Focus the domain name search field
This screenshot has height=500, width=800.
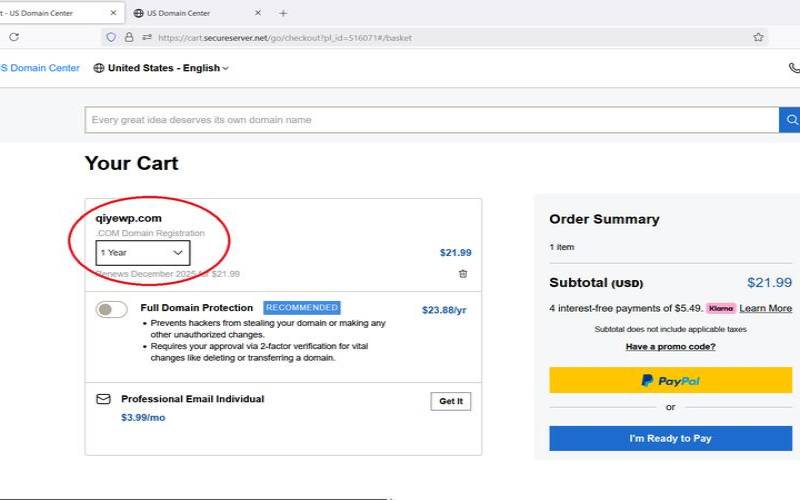tap(430, 120)
